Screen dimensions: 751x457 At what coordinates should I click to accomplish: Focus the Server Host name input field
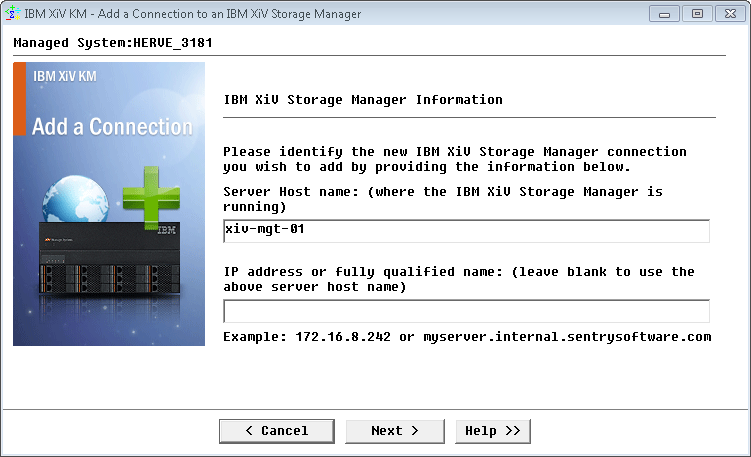click(x=466, y=231)
